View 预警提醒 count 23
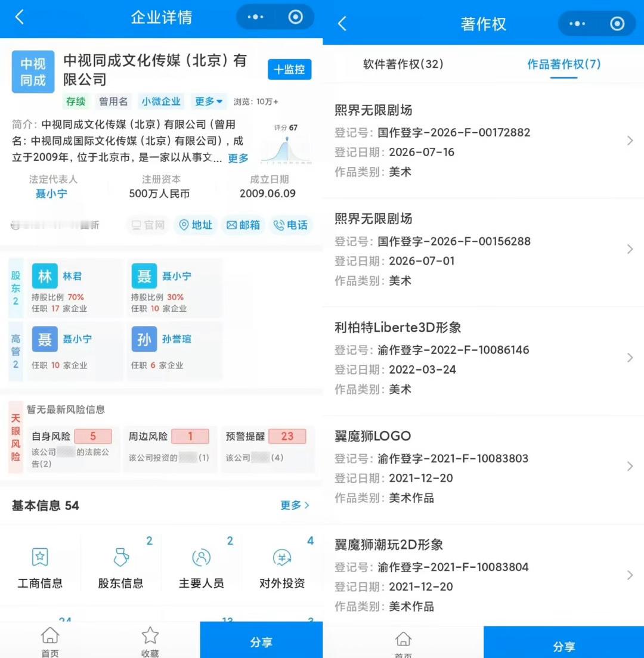Image resolution: width=644 pixels, height=658 pixels. pos(287,436)
